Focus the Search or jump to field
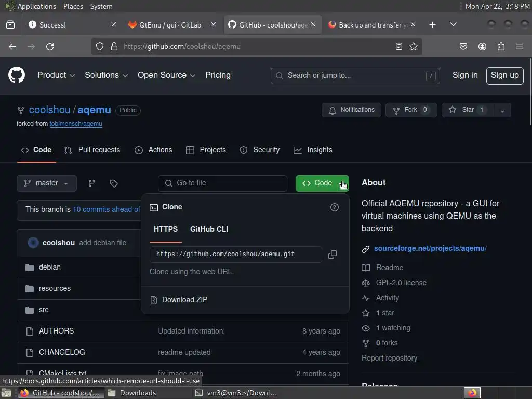Image resolution: width=532 pixels, height=399 pixels. point(355,75)
